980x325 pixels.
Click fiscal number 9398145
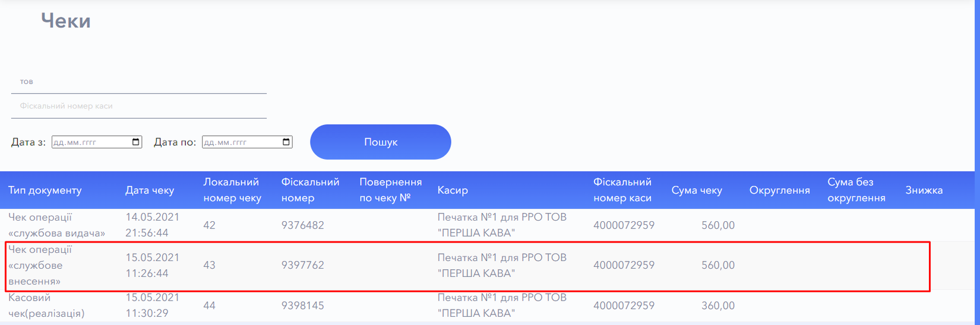tap(303, 305)
